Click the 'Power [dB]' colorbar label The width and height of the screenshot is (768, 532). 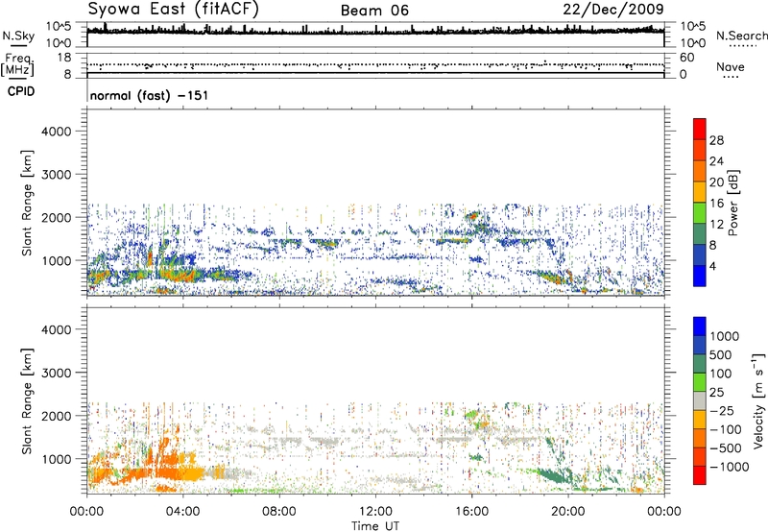(x=732, y=203)
